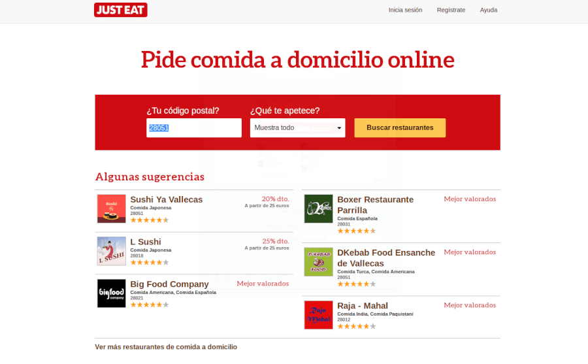Click star rating of Raja - Mahal

357,327
